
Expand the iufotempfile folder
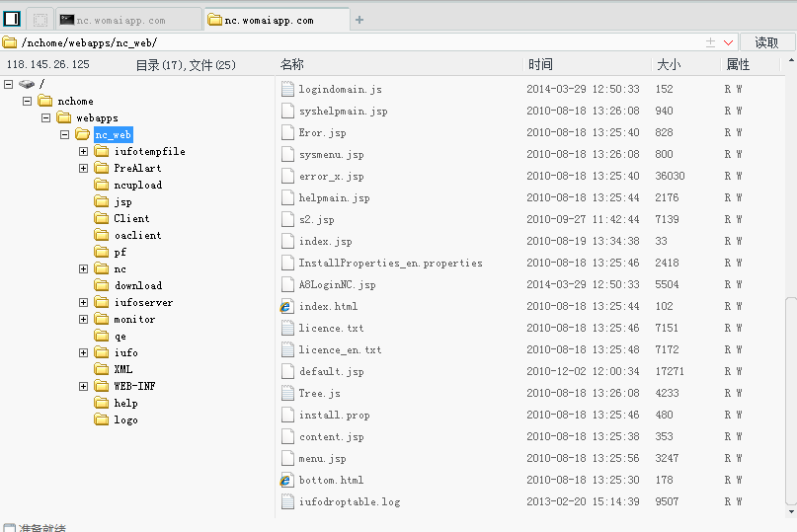pyautogui.click(x=83, y=151)
